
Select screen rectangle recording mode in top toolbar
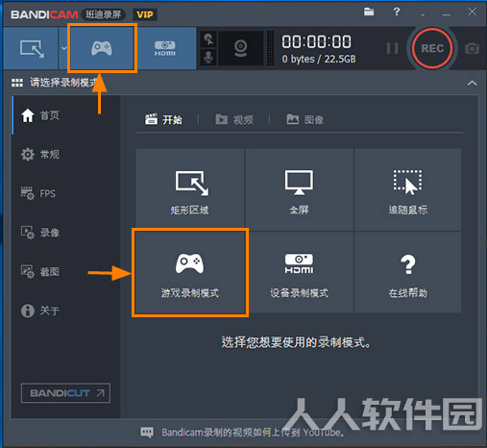[x=32, y=48]
